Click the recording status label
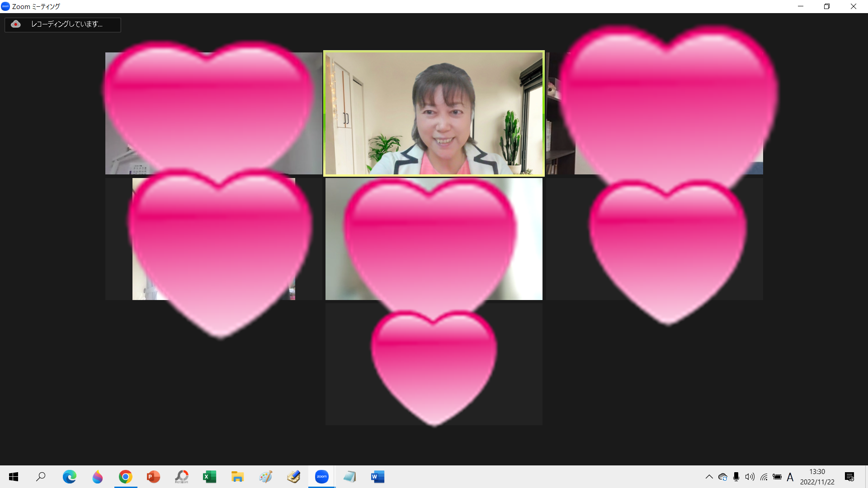This screenshot has width=868, height=488. click(x=66, y=24)
